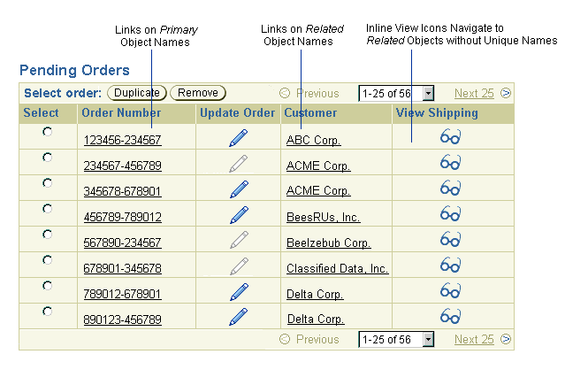The width and height of the screenshot is (588, 385).
Task: Open order link 234567-456789
Action: pyautogui.click(x=123, y=166)
